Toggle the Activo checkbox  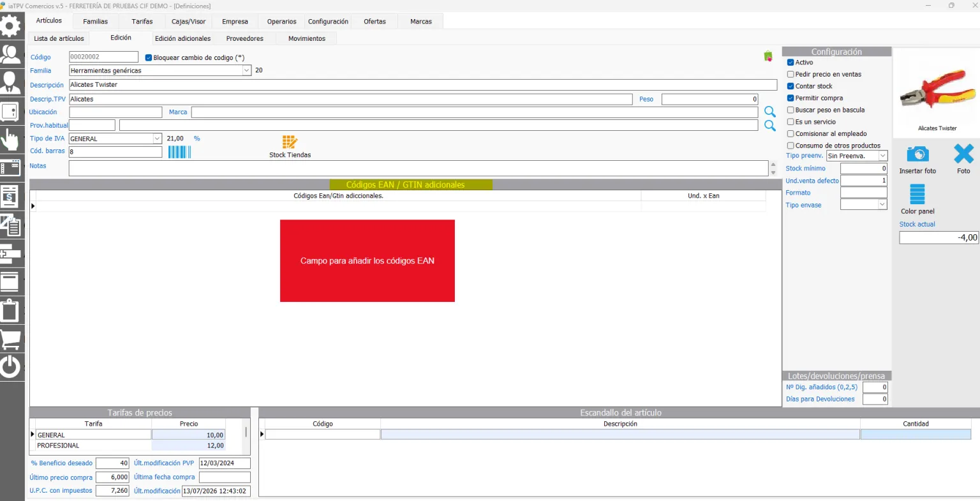point(791,63)
